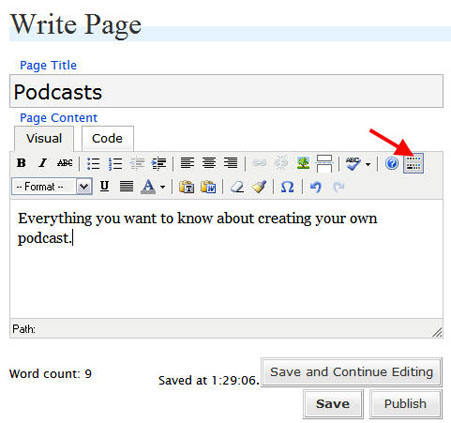Viewport: 451px width, 423px height.
Task: Click the redo icon
Action: point(338,187)
